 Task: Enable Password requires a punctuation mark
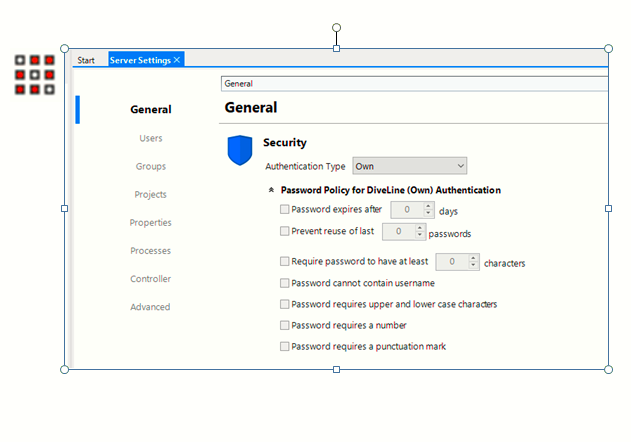(285, 346)
